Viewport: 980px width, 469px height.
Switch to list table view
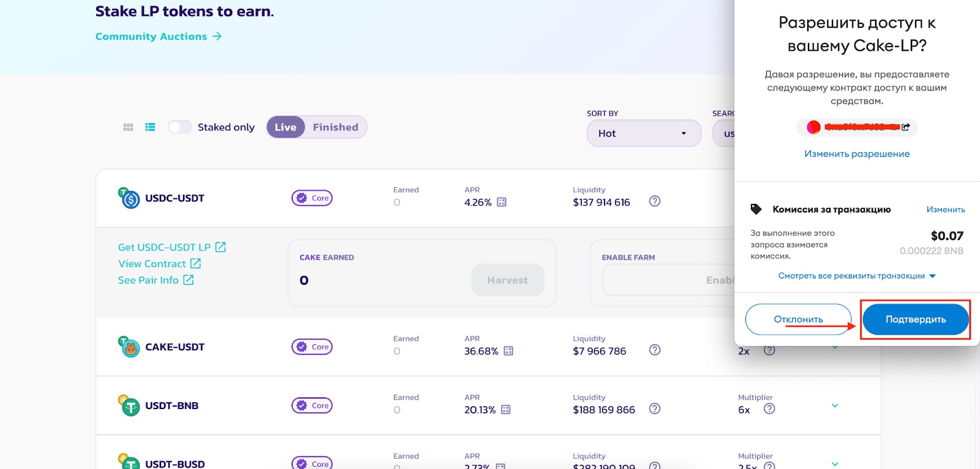point(150,127)
